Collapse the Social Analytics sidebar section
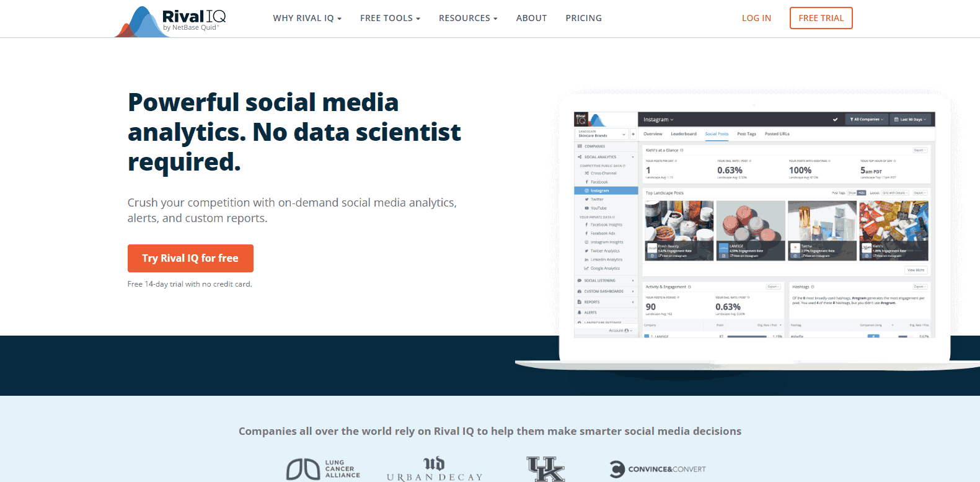The height and width of the screenshot is (482, 980). pyautogui.click(x=606, y=157)
